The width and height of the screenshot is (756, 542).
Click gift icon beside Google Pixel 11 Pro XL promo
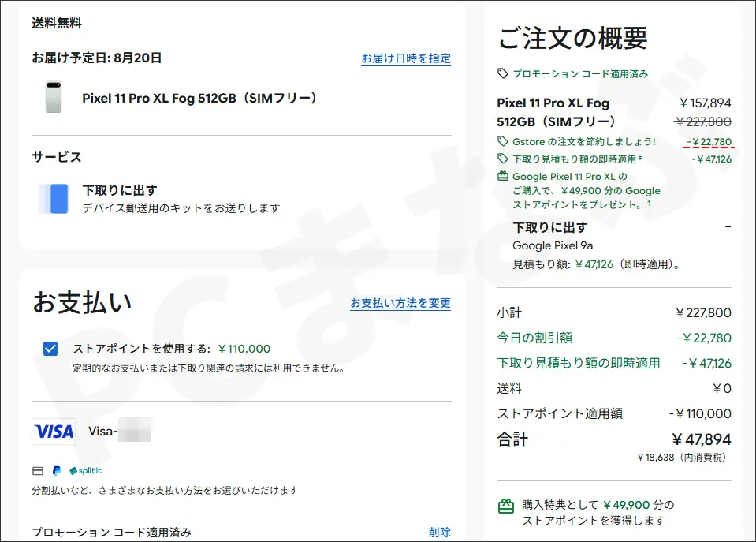(x=502, y=176)
